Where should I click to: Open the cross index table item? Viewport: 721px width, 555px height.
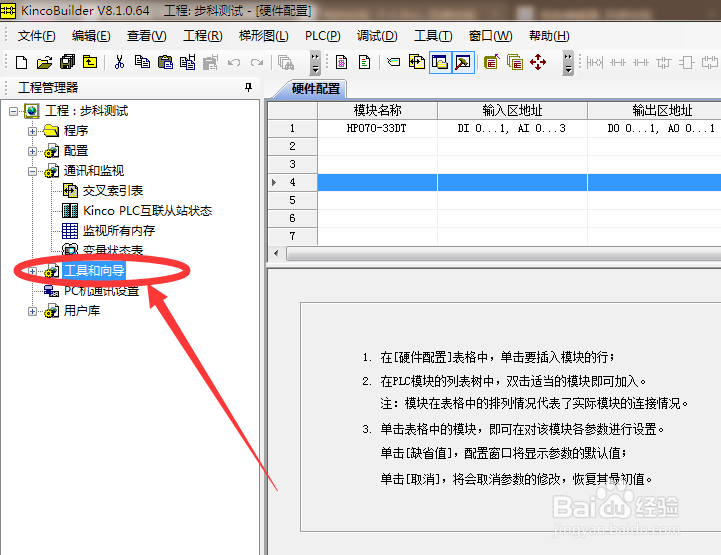(113, 190)
